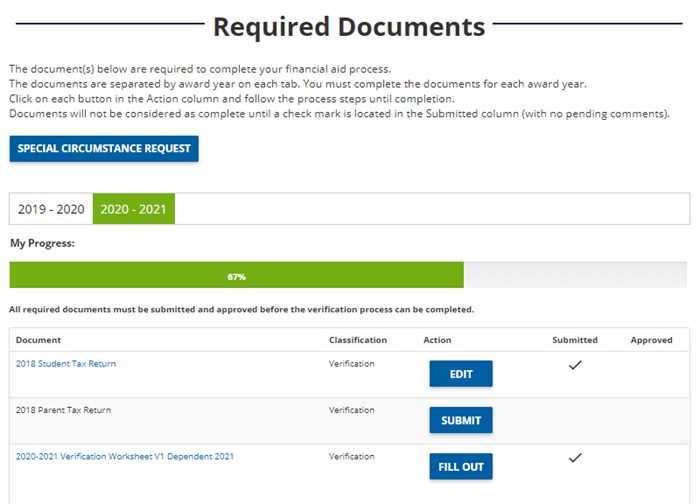Click the Approved column header
Viewport: 700px width, 504px height.
651,340
